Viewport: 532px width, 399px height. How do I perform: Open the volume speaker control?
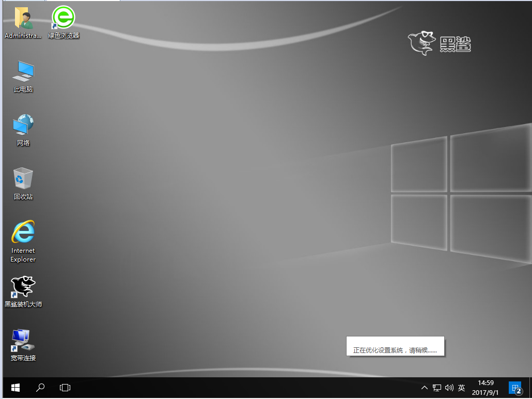click(449, 388)
